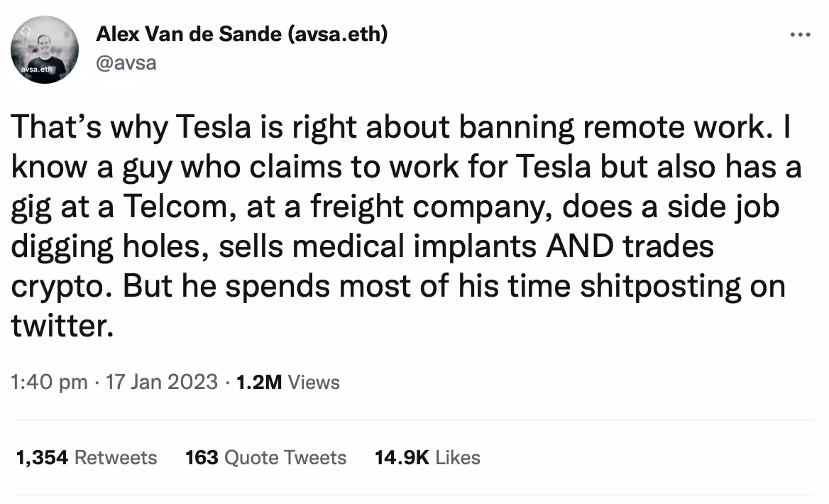Click the final word twitter in tweet
The width and height of the screenshot is (829, 504).
pos(62,326)
